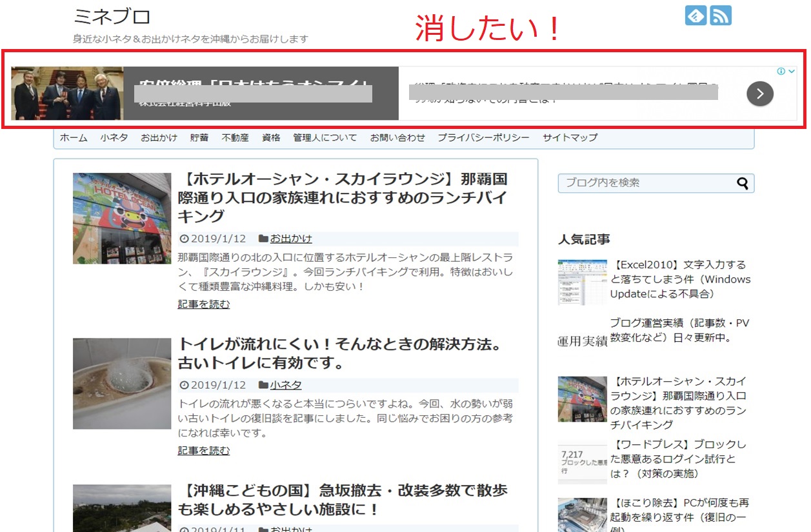Expand the ad choices chevron
The image size is (811, 532).
792,72
